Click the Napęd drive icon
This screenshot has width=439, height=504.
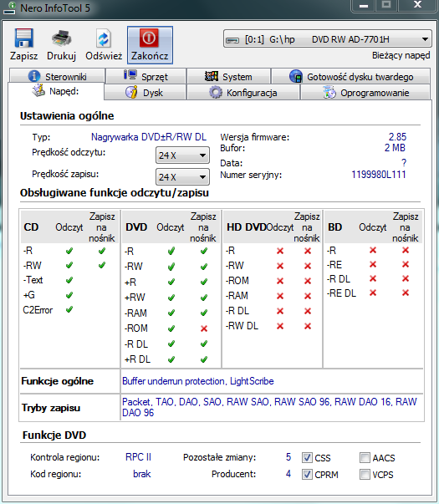tap(38, 90)
